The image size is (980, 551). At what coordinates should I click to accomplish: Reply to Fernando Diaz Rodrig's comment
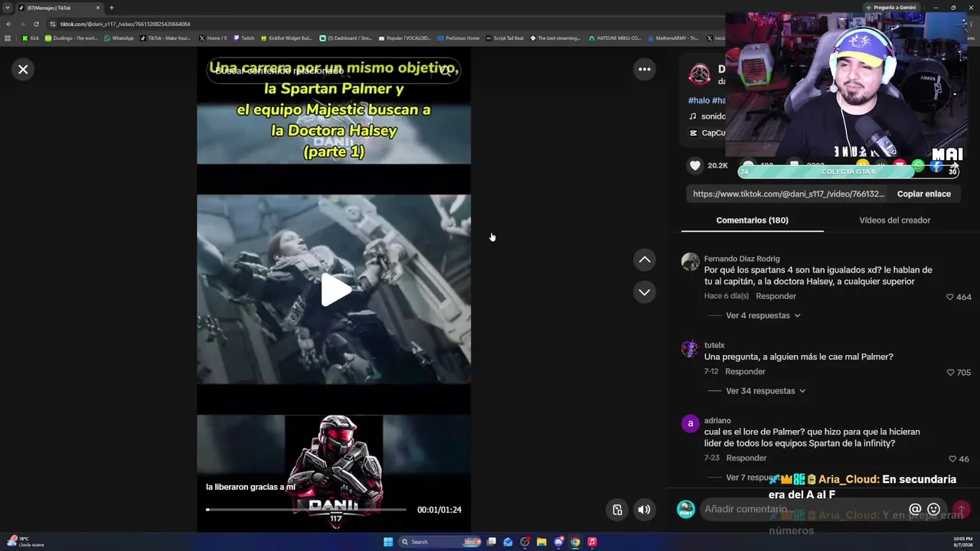(776, 296)
